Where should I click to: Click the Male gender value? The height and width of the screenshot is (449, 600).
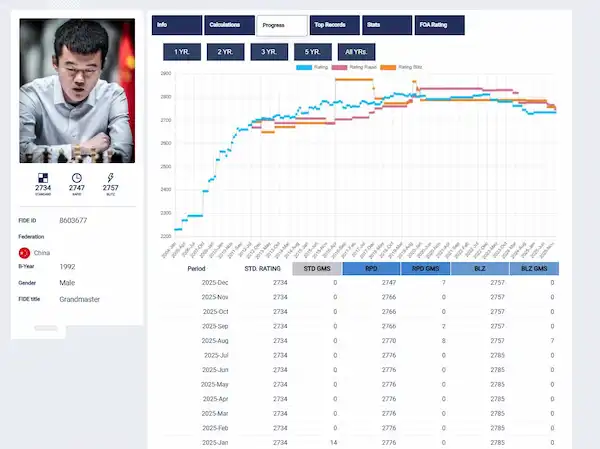[67, 283]
